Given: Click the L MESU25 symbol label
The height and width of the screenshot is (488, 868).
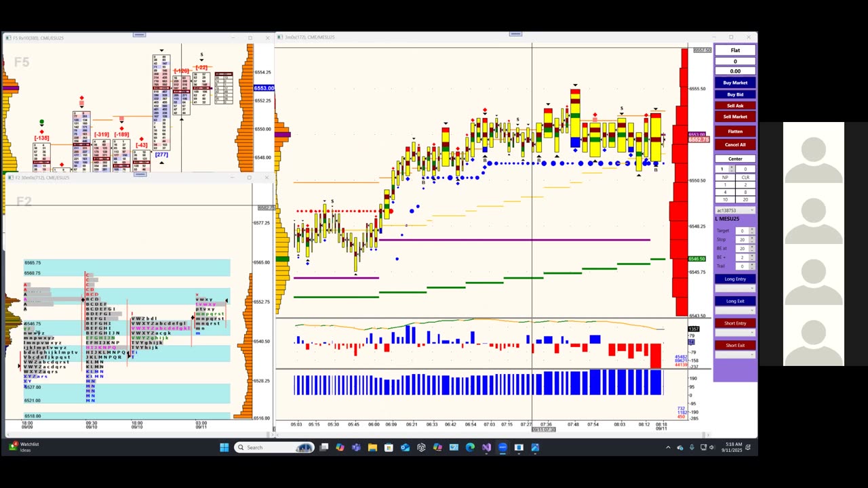Looking at the screenshot, I should (728, 219).
